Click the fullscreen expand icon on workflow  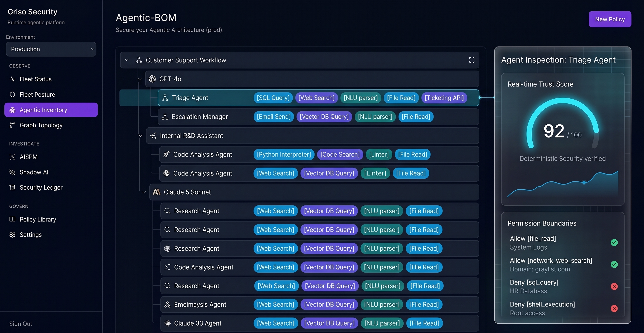tap(472, 60)
